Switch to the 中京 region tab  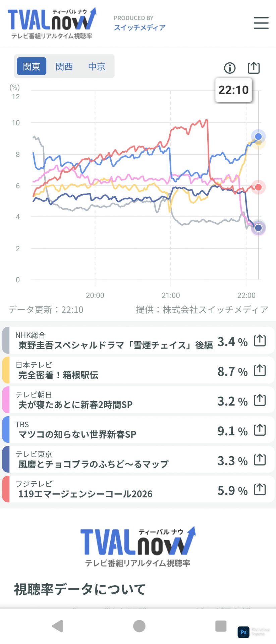pos(97,66)
